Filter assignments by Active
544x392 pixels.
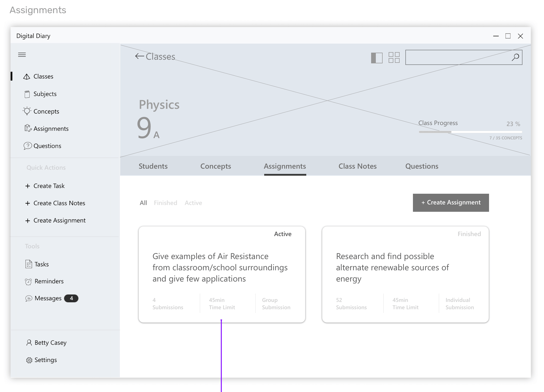click(x=193, y=203)
